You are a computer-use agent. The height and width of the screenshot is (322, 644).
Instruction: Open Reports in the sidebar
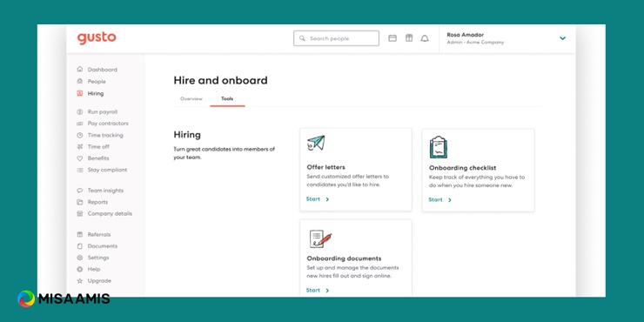click(97, 202)
